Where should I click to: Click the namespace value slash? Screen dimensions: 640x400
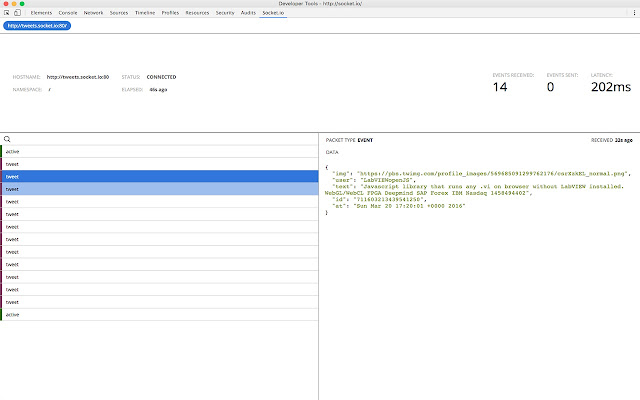tap(49, 89)
